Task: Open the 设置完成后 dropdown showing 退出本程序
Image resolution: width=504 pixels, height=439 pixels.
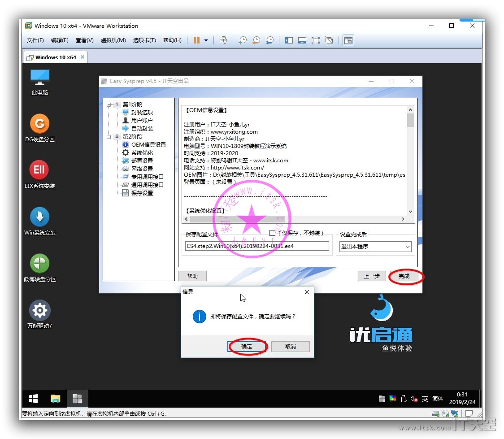Action: (375, 247)
